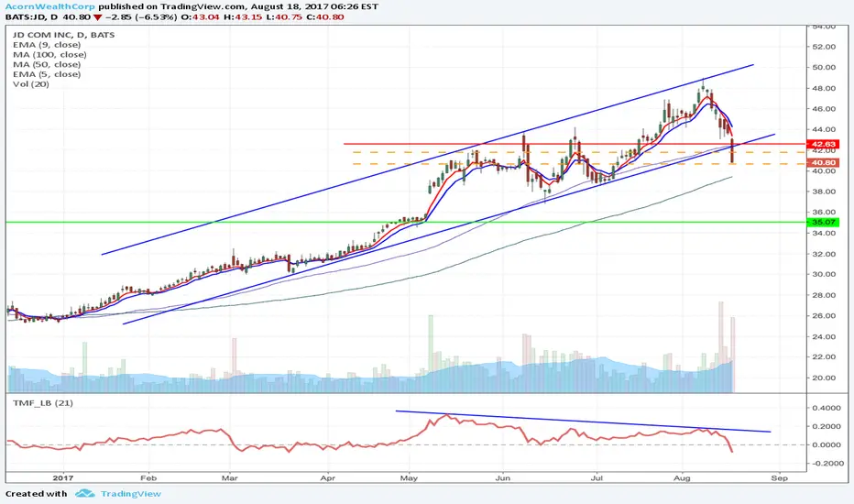
Task: Click the 48.00 price axis value
Action: tap(824, 88)
